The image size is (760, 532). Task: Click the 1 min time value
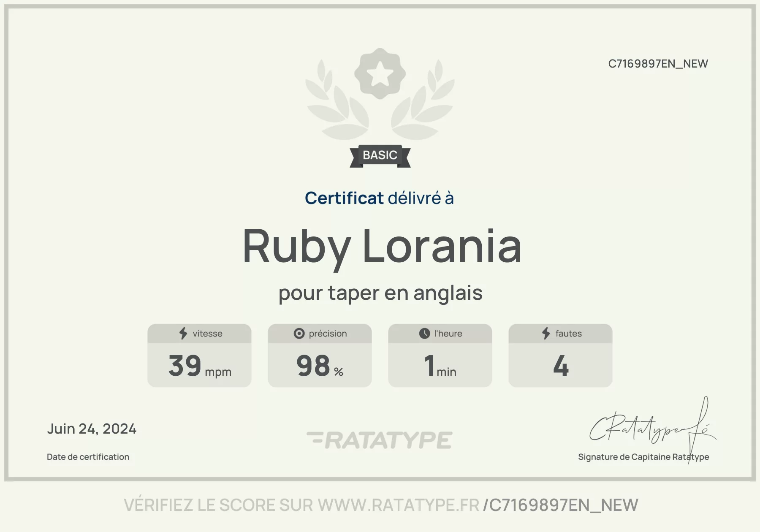click(440, 366)
